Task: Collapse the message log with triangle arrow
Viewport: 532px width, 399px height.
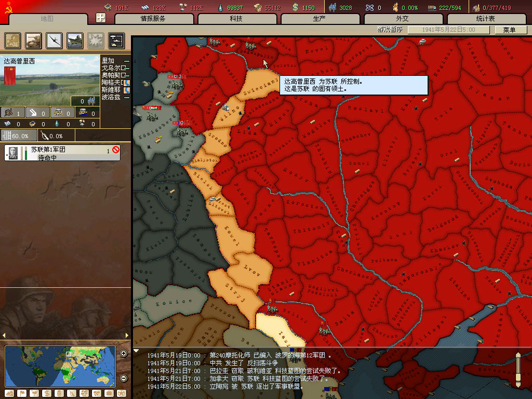Action: 136,351
